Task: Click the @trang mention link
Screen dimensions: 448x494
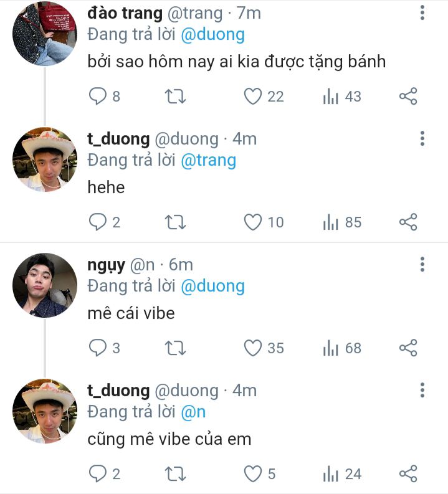Action: tap(208, 161)
